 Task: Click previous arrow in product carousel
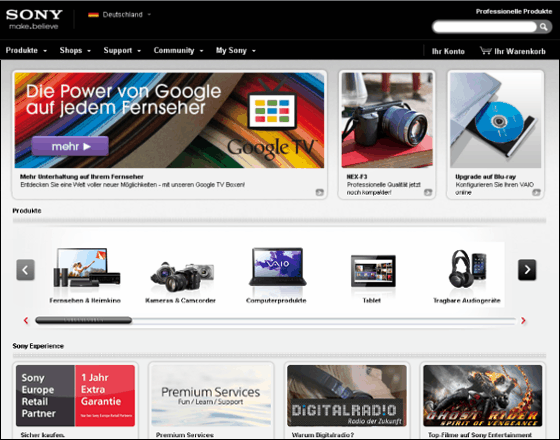click(25, 270)
